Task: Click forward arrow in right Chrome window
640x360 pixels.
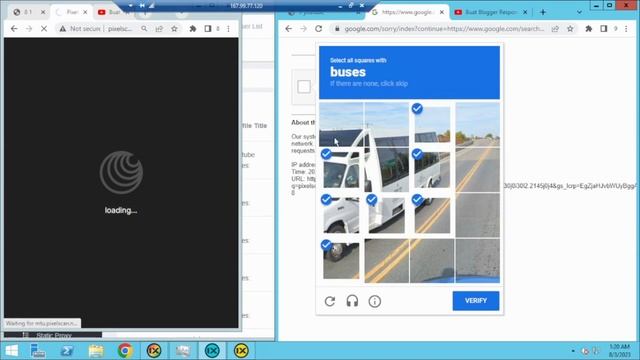Action: point(303,29)
